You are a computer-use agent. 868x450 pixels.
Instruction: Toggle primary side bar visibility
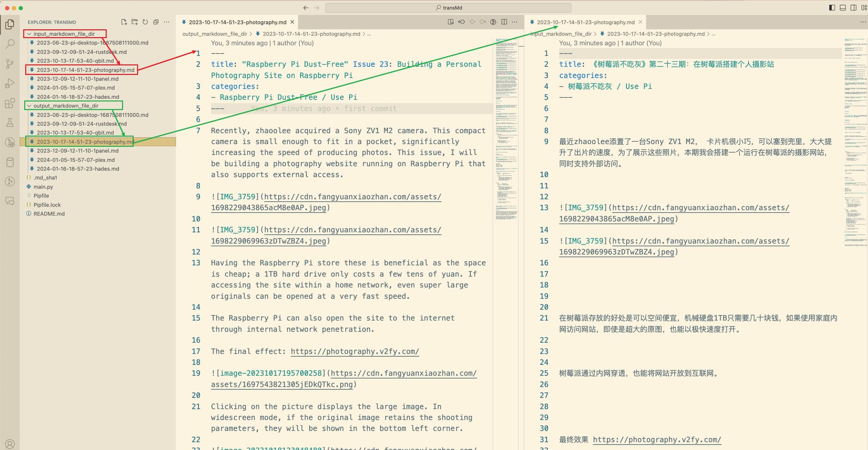pyautogui.click(x=832, y=7)
